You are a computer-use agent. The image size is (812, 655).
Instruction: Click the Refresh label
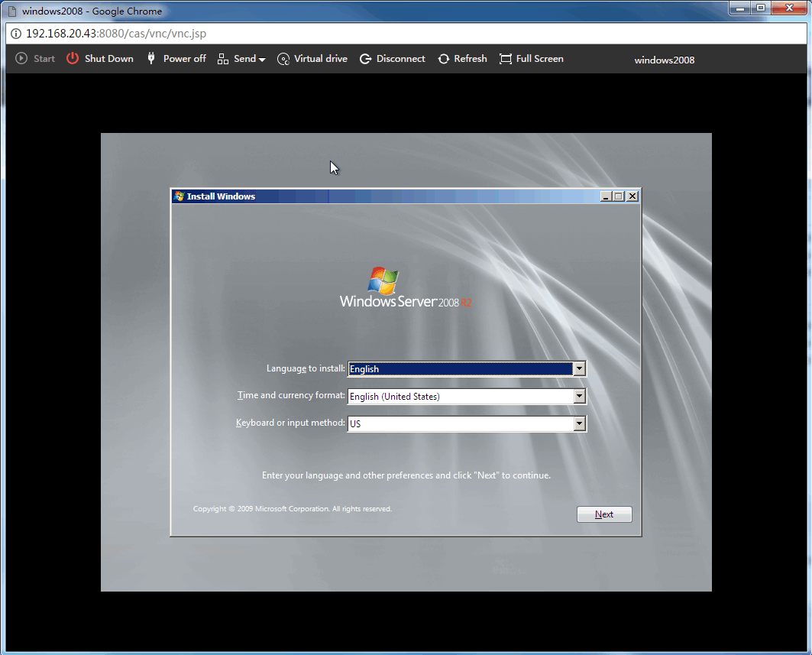click(x=471, y=59)
